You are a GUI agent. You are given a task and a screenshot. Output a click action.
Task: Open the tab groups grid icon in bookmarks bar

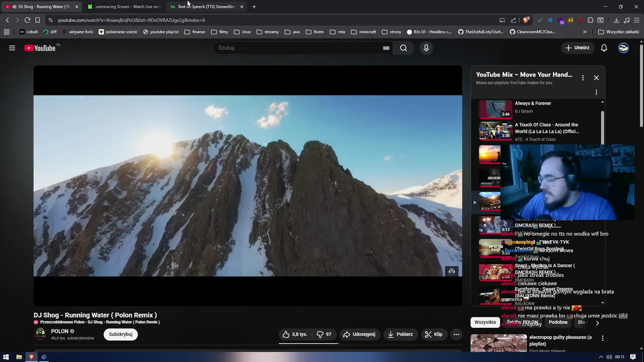pos(7,32)
